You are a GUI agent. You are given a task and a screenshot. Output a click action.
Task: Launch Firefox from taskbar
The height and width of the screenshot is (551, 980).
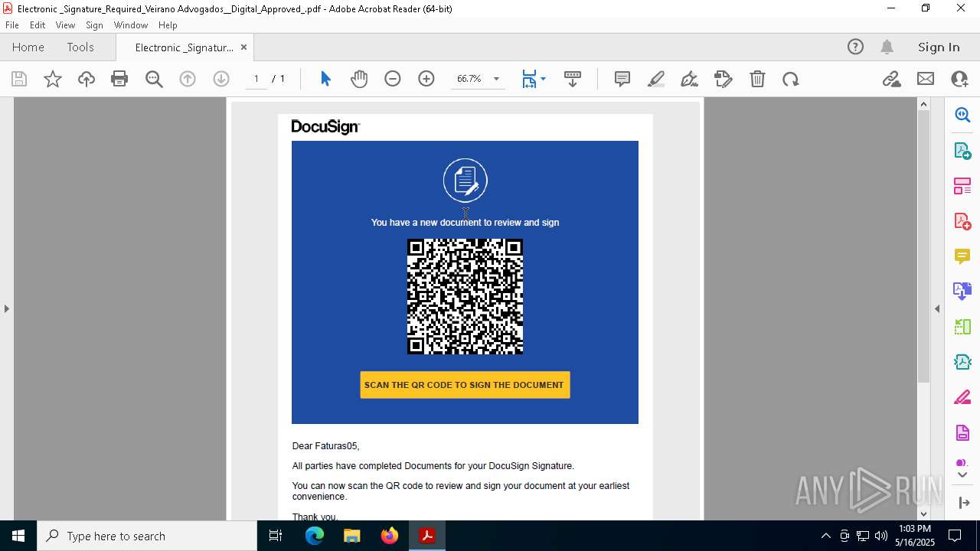[x=390, y=536]
